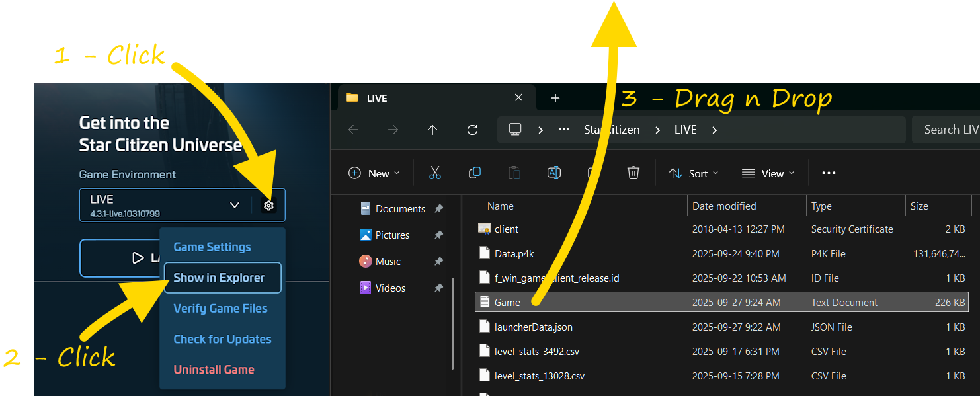980x396 pixels.
Task: Unpin Documents from quick access pin icon
Action: click(438, 209)
